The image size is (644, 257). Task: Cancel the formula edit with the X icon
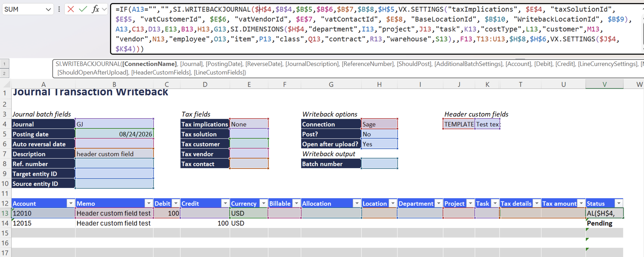[71, 9]
